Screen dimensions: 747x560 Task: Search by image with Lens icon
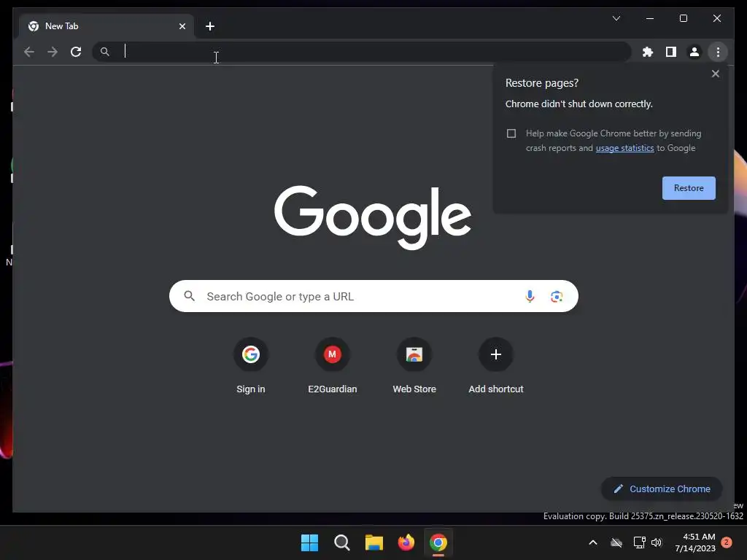[x=557, y=296]
